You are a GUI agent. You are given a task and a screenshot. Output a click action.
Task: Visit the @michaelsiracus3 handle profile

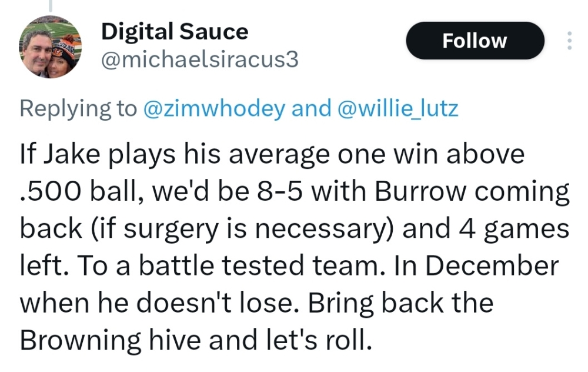pyautogui.click(x=200, y=60)
